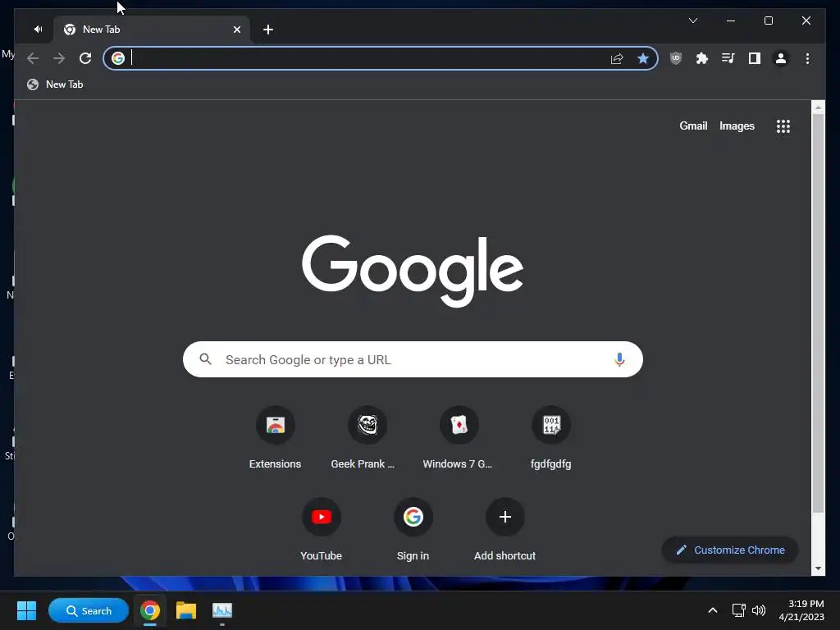Open the Windows Start menu
Image resolution: width=840 pixels, height=630 pixels.
point(26,610)
